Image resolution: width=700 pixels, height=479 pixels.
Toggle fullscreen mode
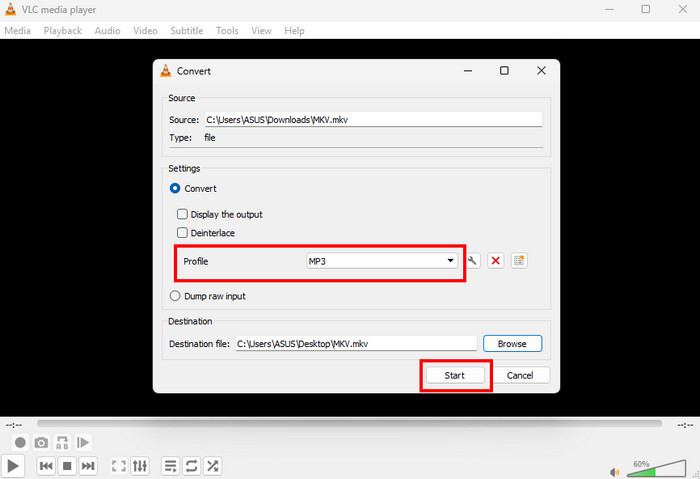coord(119,467)
